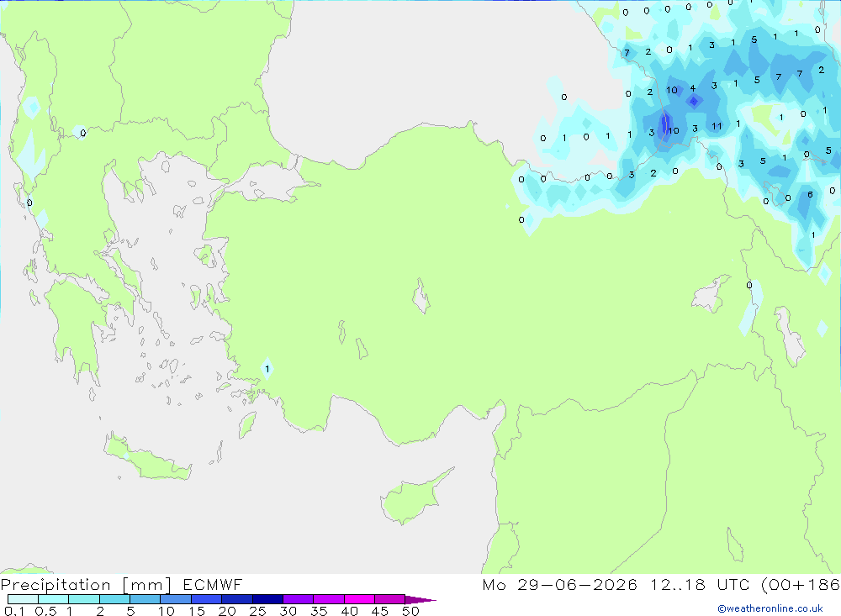The image size is (841, 616).
Task: Click the date text 'Mo 29-06-2026'
Action: pyautogui.click(x=559, y=584)
